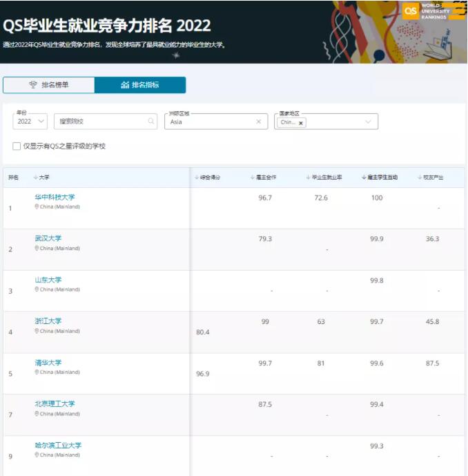The width and height of the screenshot is (468, 476).
Task: Expand the 国家地区 dropdown chevron
Action: coord(368,122)
